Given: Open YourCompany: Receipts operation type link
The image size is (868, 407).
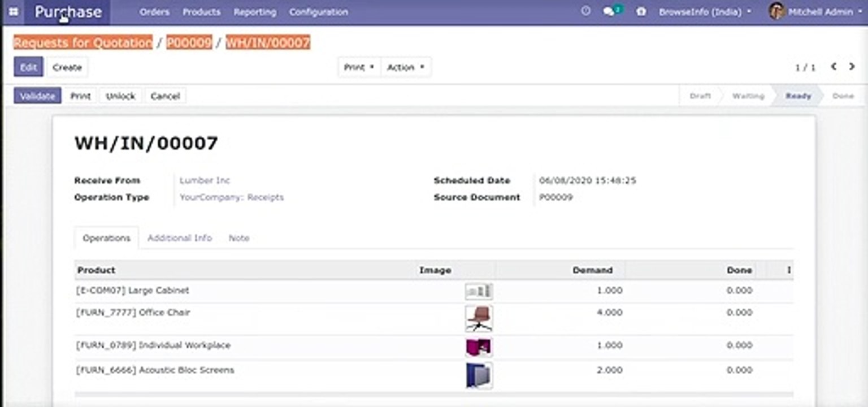Looking at the screenshot, I should point(232,197).
